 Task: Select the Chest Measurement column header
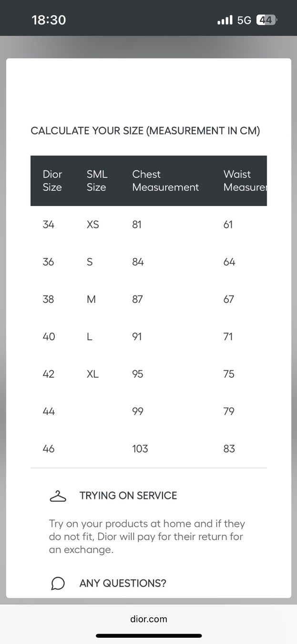[x=165, y=181]
